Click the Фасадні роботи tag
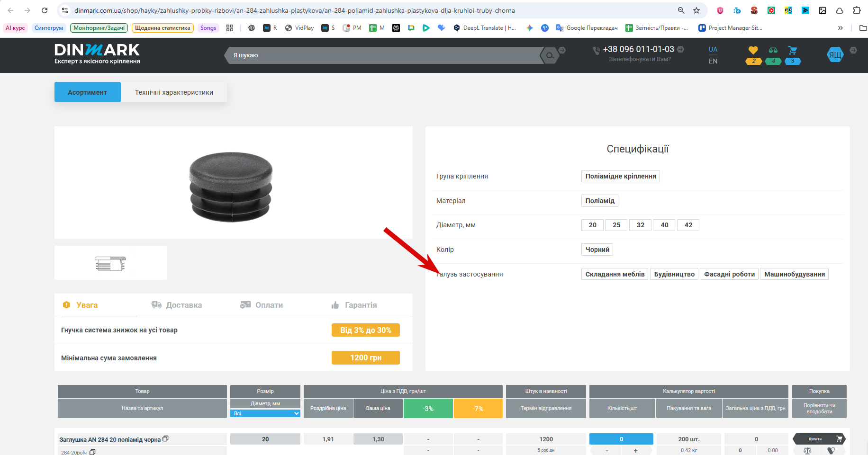868x455 pixels. (x=729, y=274)
